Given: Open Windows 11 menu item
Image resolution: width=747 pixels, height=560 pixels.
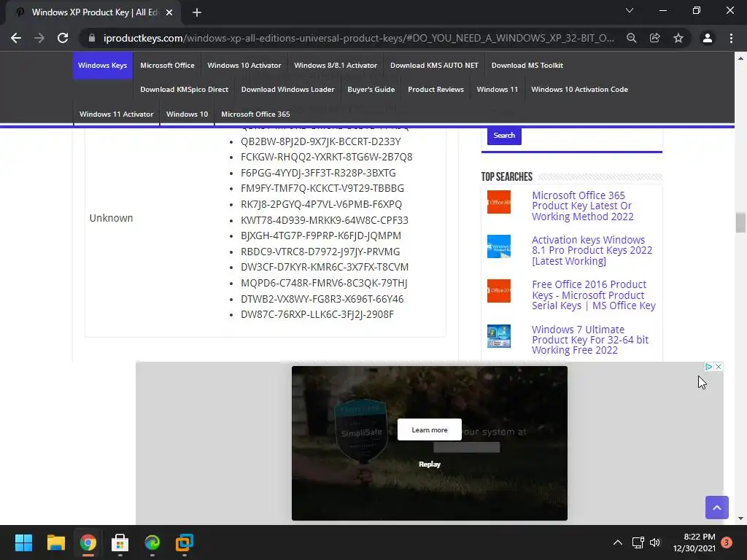Looking at the screenshot, I should point(498,90).
